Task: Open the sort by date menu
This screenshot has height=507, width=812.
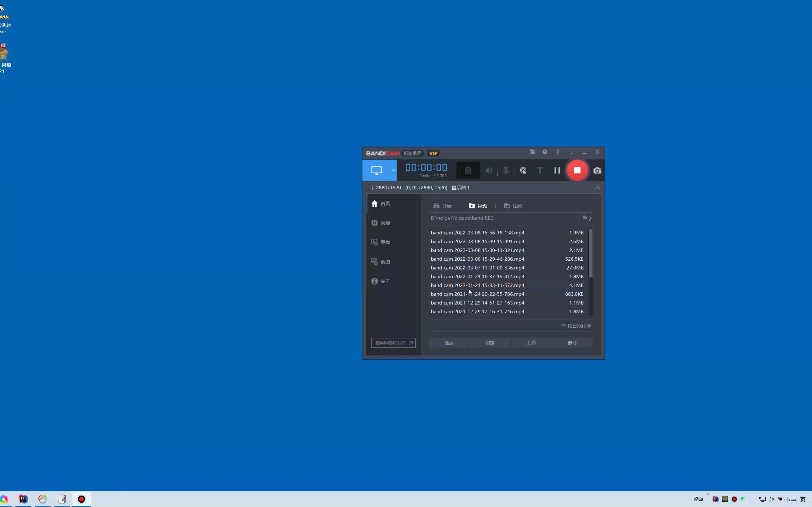Action: tap(576, 326)
